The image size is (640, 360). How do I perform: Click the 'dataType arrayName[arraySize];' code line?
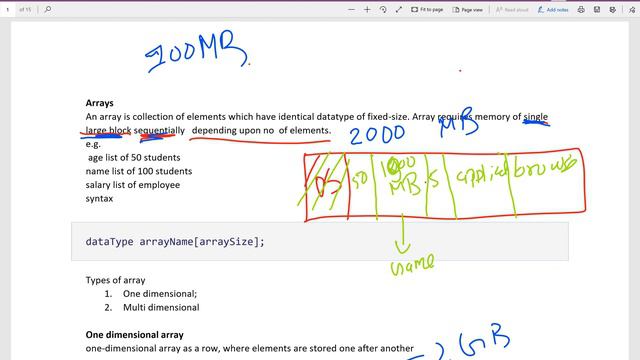click(x=175, y=242)
